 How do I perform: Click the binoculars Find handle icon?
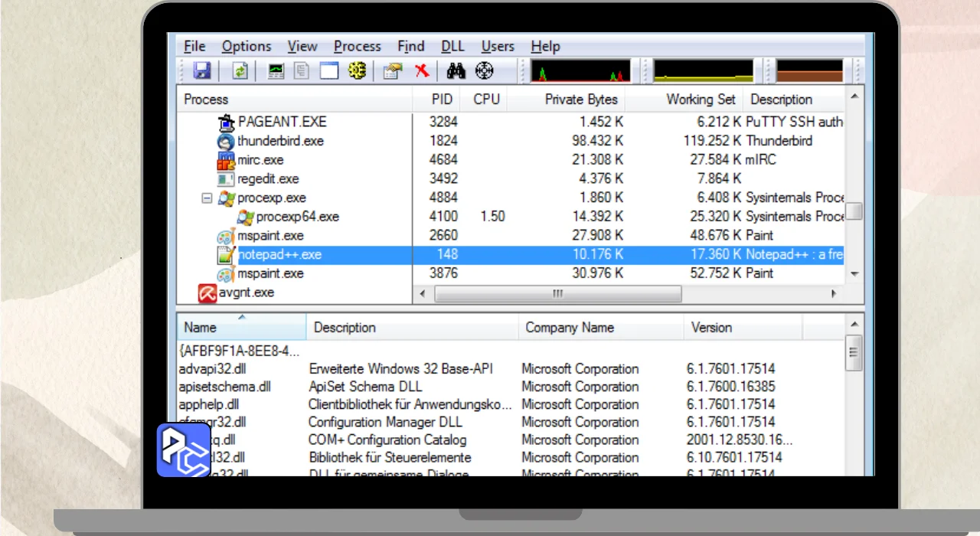[457, 71]
